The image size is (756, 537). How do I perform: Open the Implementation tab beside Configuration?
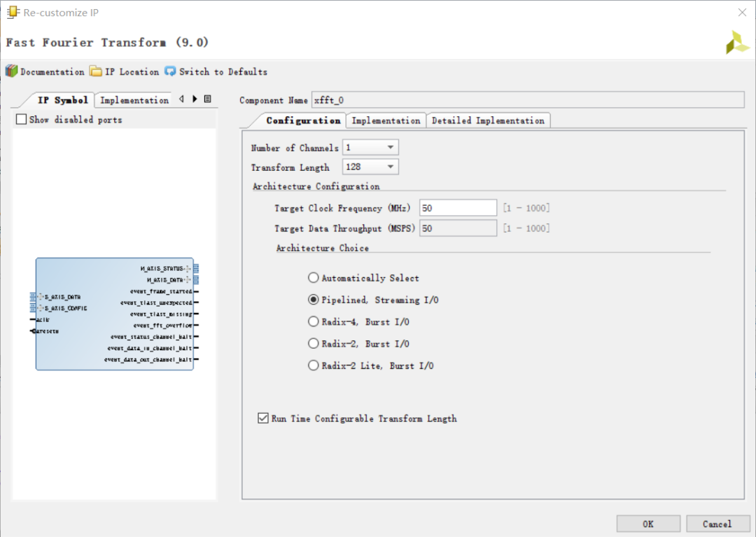[x=386, y=120]
